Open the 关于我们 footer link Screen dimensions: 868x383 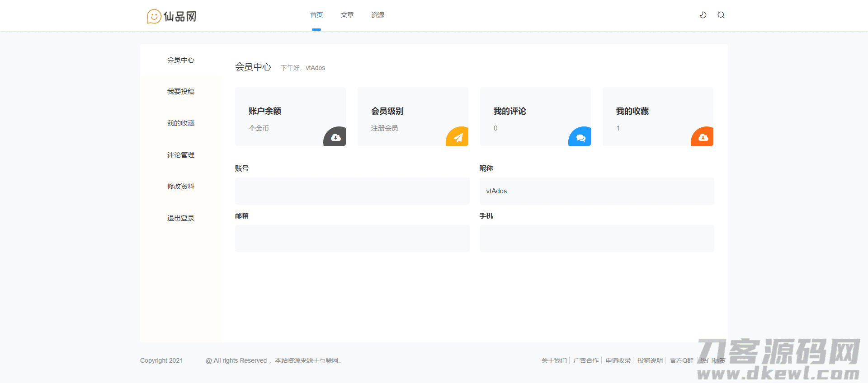(554, 360)
